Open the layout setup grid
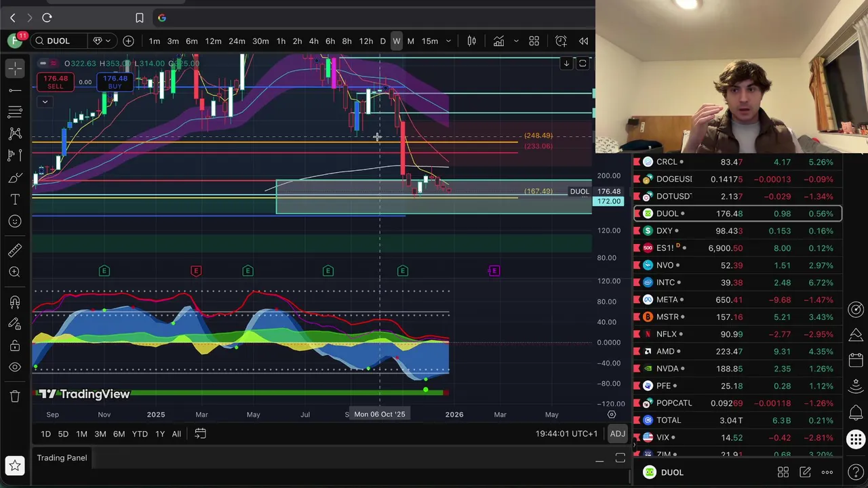Screen dimensions: 868x488 (534, 41)
